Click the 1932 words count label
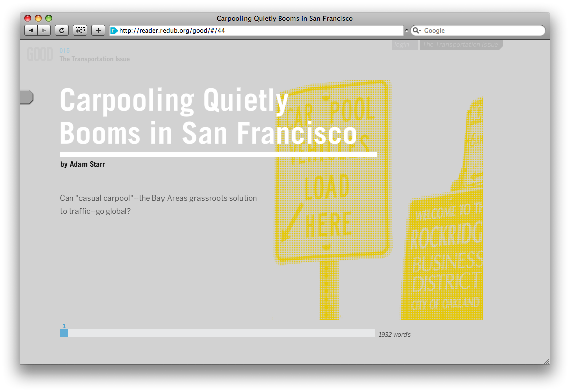 click(x=394, y=334)
